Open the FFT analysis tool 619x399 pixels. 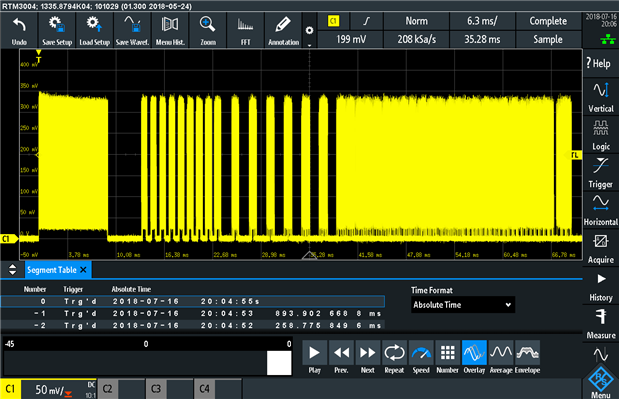coord(246,30)
